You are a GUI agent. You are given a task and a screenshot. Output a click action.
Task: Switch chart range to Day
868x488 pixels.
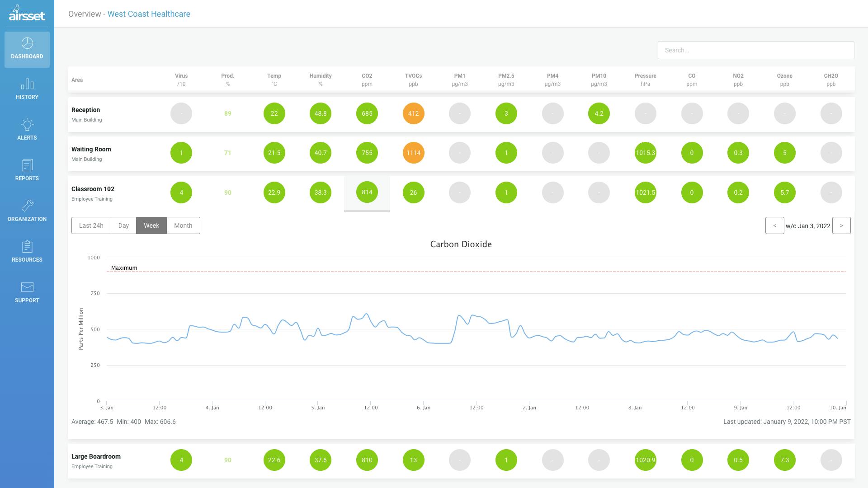coord(123,225)
